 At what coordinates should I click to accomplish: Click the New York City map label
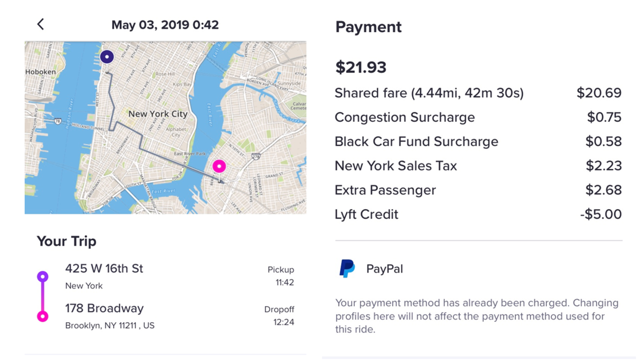click(158, 114)
